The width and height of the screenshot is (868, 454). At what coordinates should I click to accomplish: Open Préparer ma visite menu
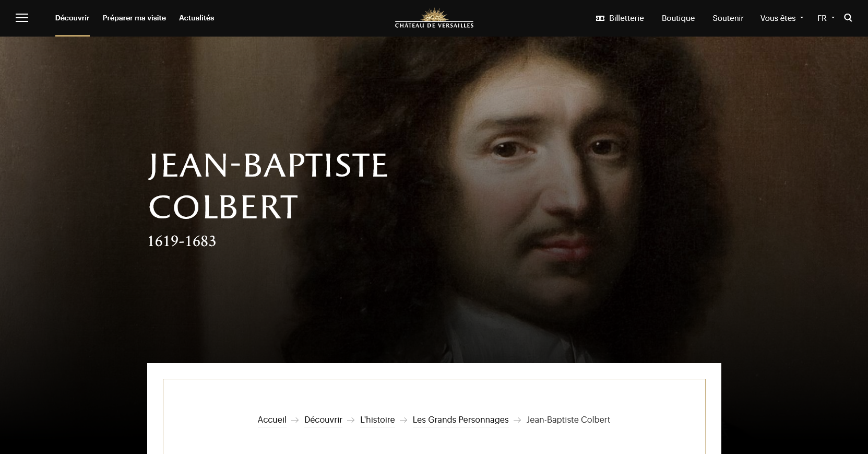pyautogui.click(x=134, y=18)
